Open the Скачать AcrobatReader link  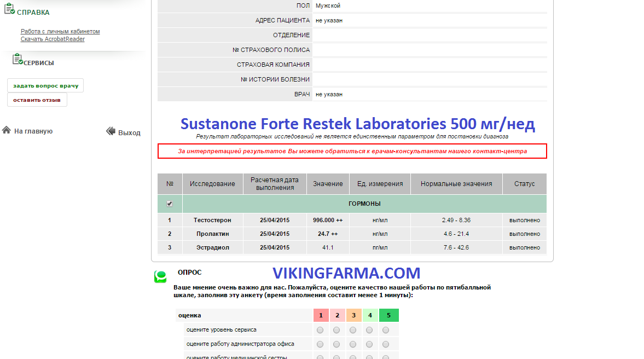53,39
